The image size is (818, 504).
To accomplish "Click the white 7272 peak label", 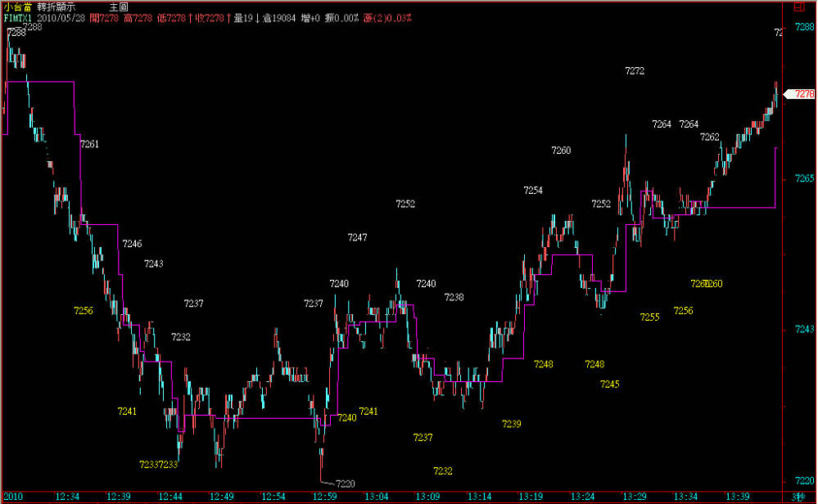I will pos(635,71).
